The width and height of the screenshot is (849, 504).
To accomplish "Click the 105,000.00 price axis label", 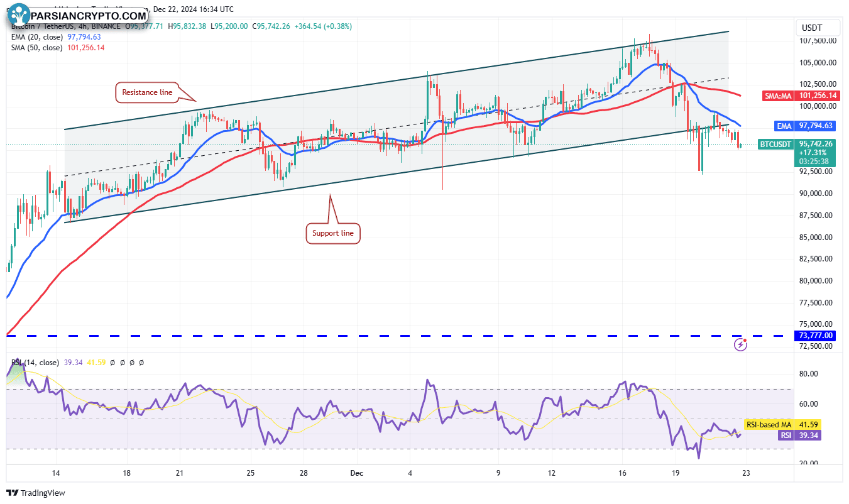I will coord(816,63).
